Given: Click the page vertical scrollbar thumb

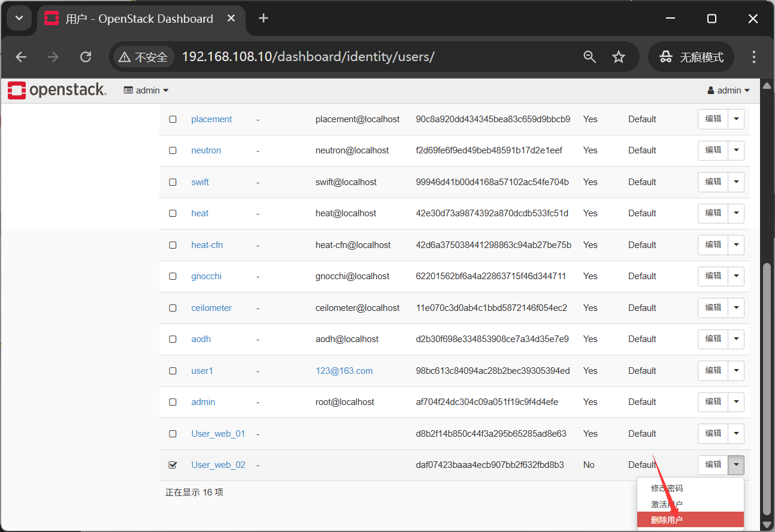Looking at the screenshot, I should pyautogui.click(x=767, y=389).
